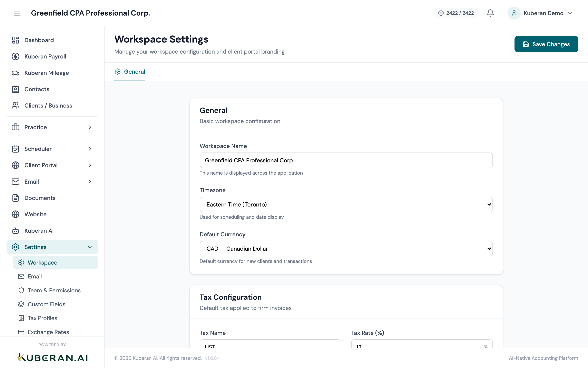Image resolution: width=588 pixels, height=368 pixels.
Task: Click the Contacts badge icon
Action: 16,89
